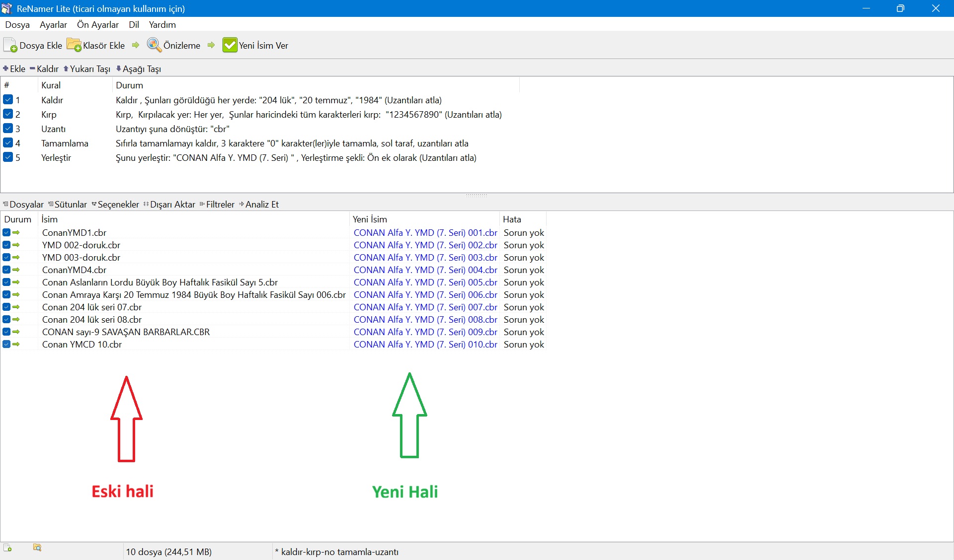This screenshot has height=560, width=954.
Task: Click the panel splitter handle between the rule and file lists
Action: point(477,195)
